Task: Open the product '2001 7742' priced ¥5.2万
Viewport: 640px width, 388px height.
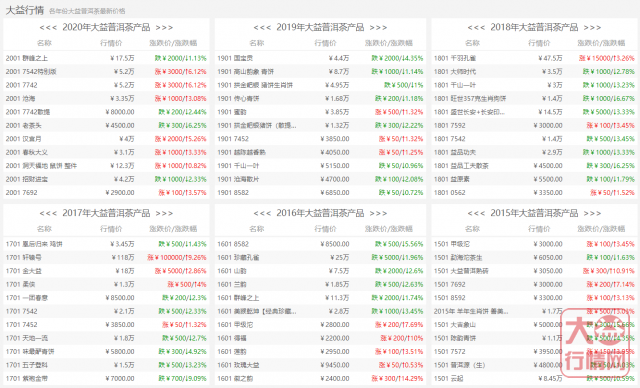Action: click(x=21, y=85)
